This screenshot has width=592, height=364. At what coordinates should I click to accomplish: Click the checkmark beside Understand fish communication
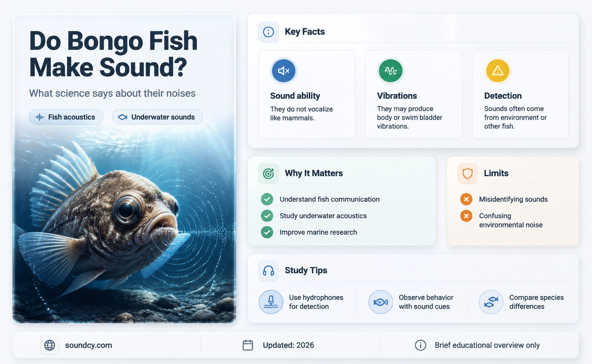click(x=267, y=199)
